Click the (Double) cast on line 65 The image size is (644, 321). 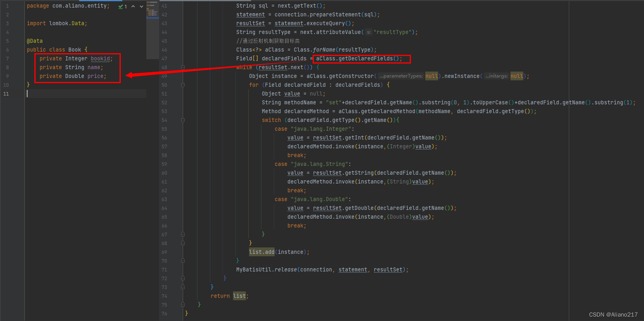[x=399, y=217]
